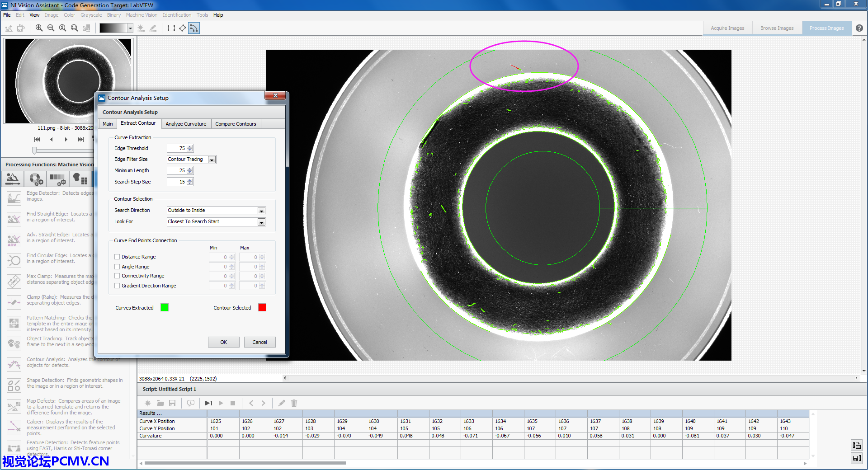
Task: Click Browse Images button
Action: point(777,28)
